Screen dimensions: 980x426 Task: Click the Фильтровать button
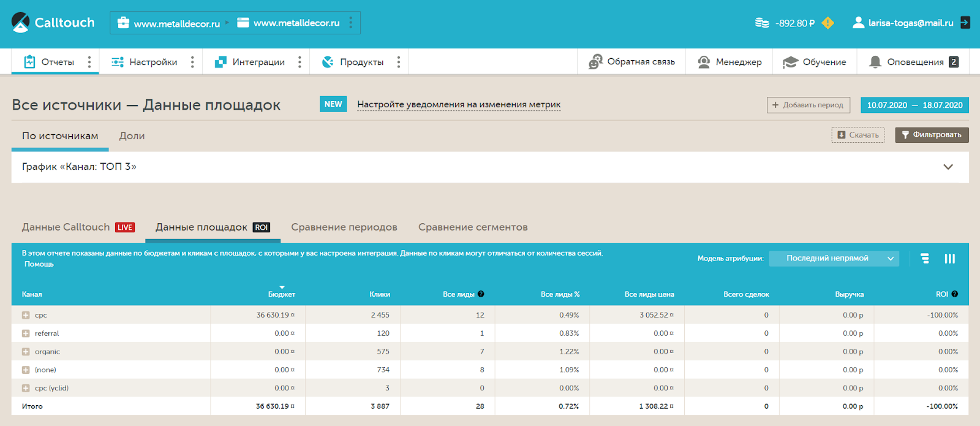tap(931, 135)
